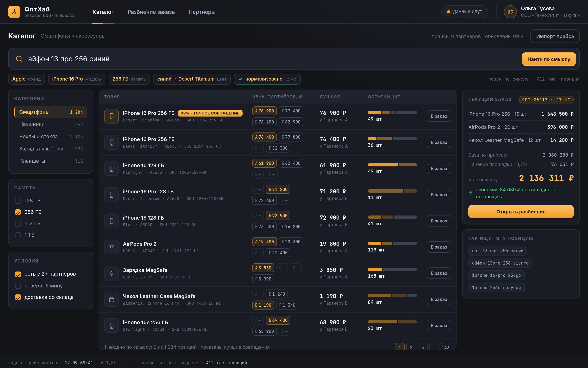Screen dimensions: 588x368
Task: Click the Apple бренд filter chip
Action: click(x=27, y=79)
